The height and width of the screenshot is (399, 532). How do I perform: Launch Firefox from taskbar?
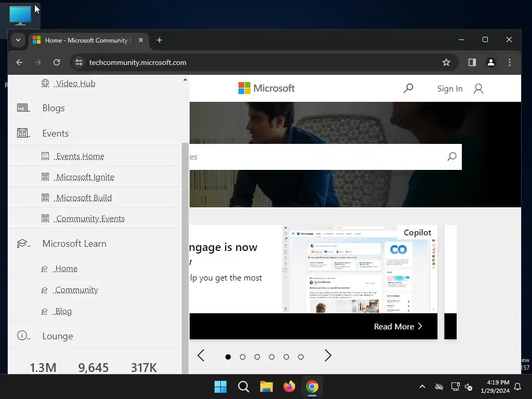coord(289,387)
